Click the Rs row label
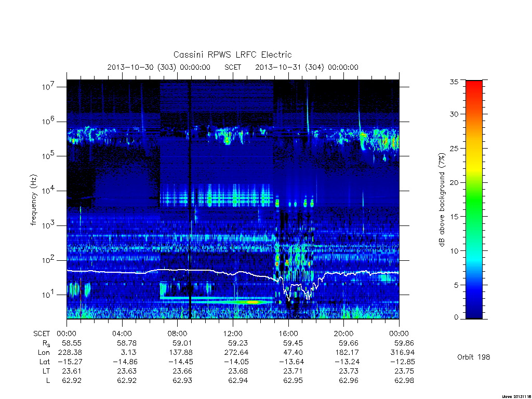Viewport: 532px width, 399px height. point(46,343)
